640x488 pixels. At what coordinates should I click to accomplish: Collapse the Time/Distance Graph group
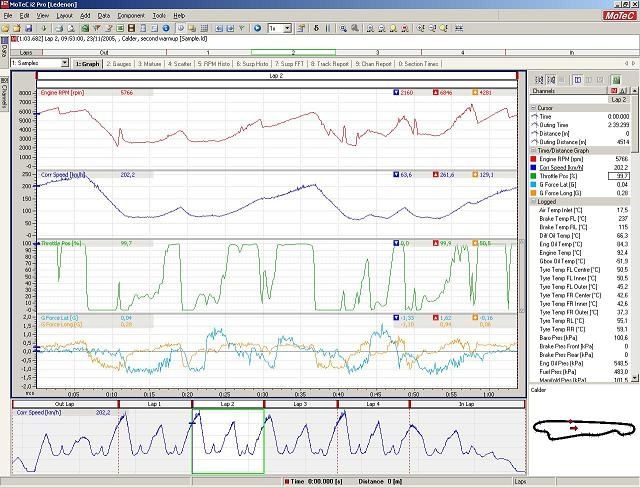533,151
